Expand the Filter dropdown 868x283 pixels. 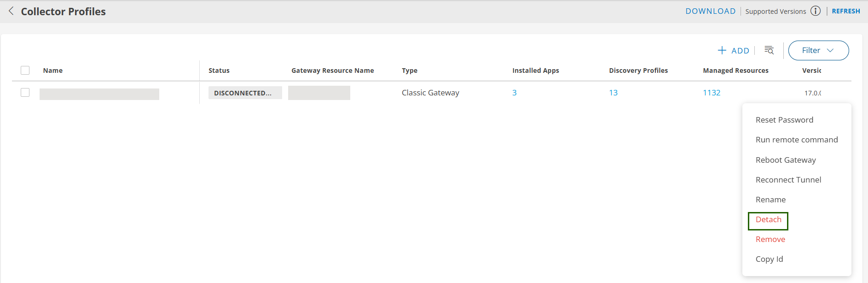(x=818, y=50)
